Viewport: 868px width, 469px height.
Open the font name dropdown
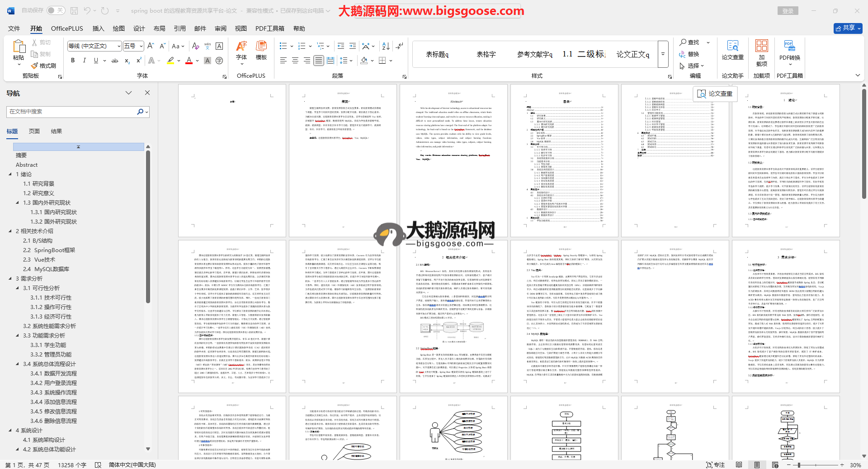119,46
